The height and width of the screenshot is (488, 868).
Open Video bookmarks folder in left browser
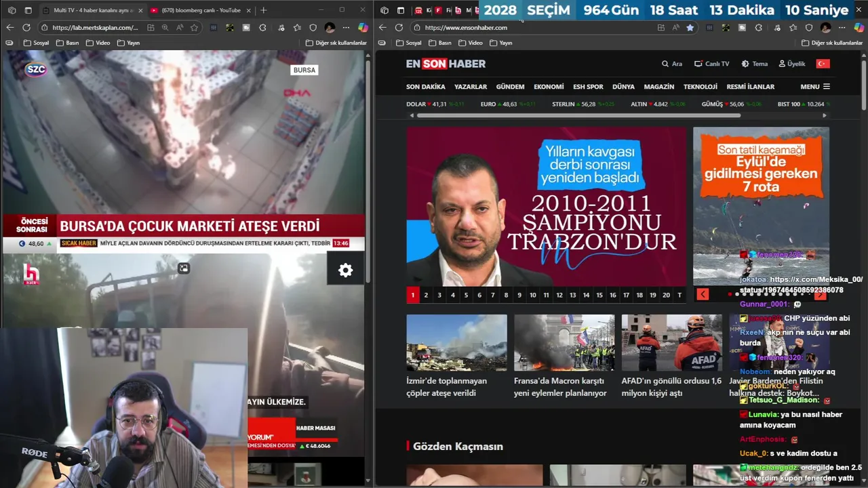coord(98,43)
